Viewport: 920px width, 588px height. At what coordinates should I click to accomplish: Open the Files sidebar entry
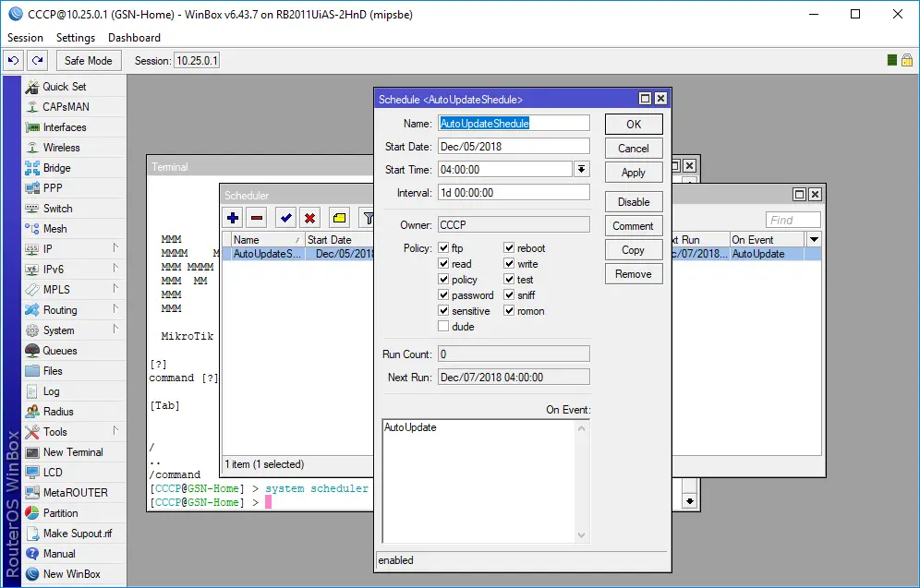(74, 371)
